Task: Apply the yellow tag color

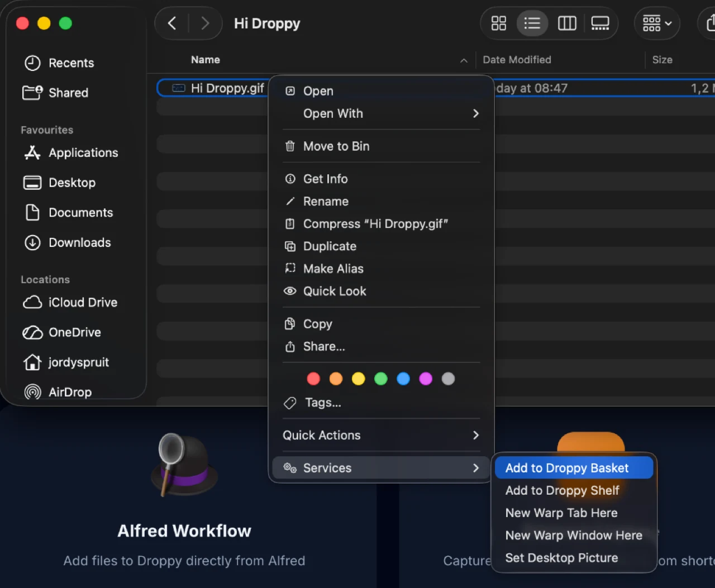Action: pyautogui.click(x=358, y=379)
